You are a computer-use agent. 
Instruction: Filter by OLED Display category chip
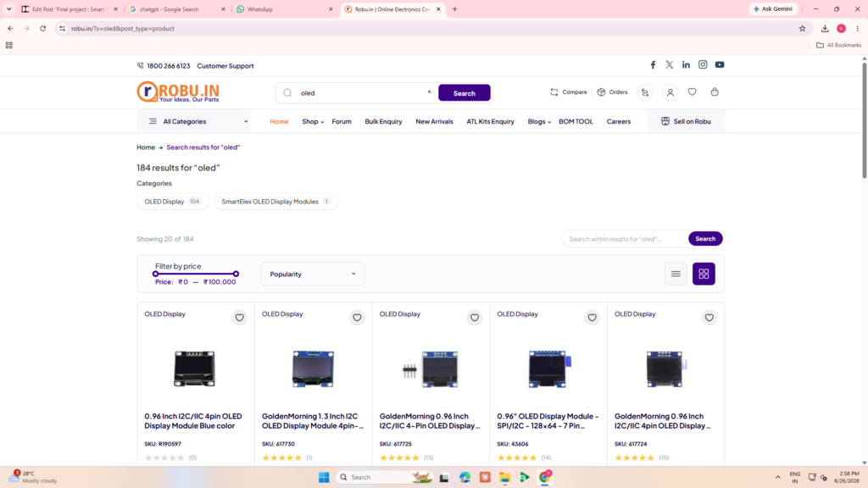pyautogui.click(x=173, y=202)
